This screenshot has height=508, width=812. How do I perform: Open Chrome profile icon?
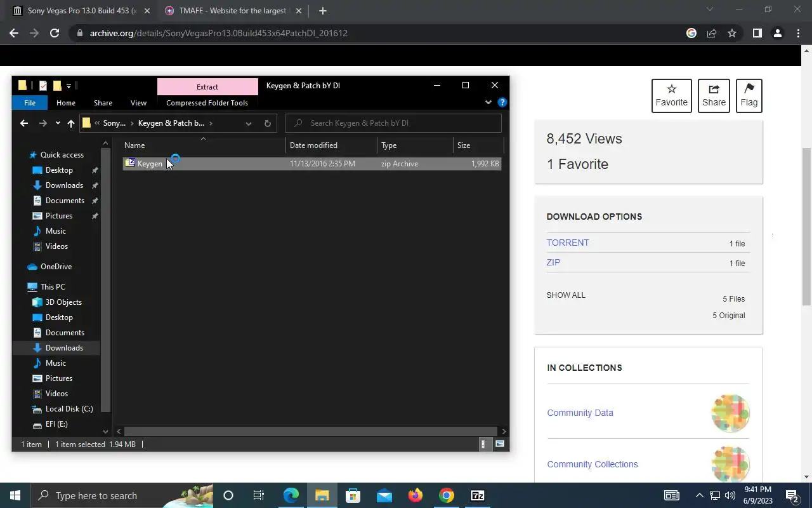point(777,33)
